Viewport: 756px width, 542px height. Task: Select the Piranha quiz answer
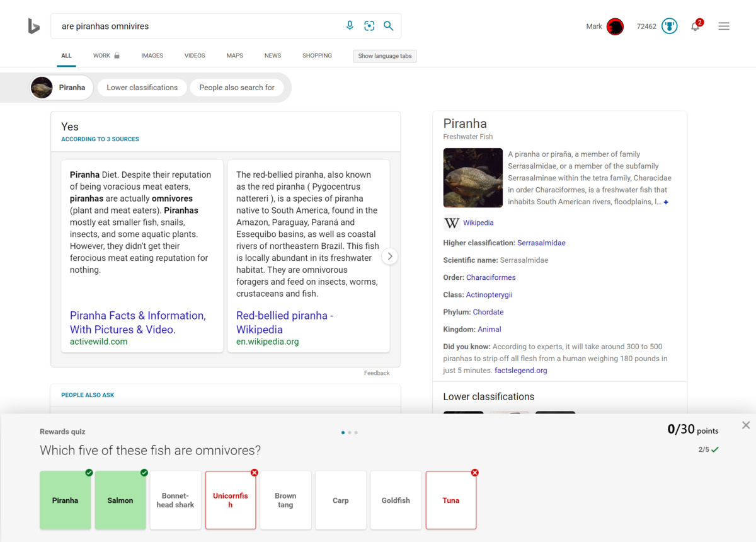[66, 500]
